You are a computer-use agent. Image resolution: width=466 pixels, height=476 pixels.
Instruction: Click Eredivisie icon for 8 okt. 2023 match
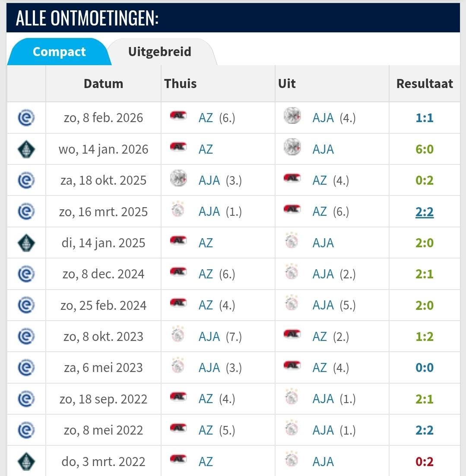26,337
